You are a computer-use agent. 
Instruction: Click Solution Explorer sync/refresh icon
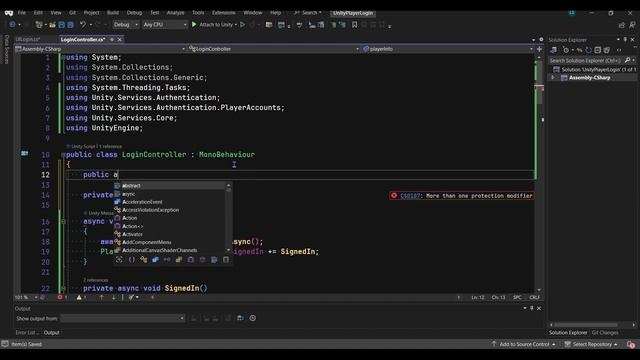[589, 50]
